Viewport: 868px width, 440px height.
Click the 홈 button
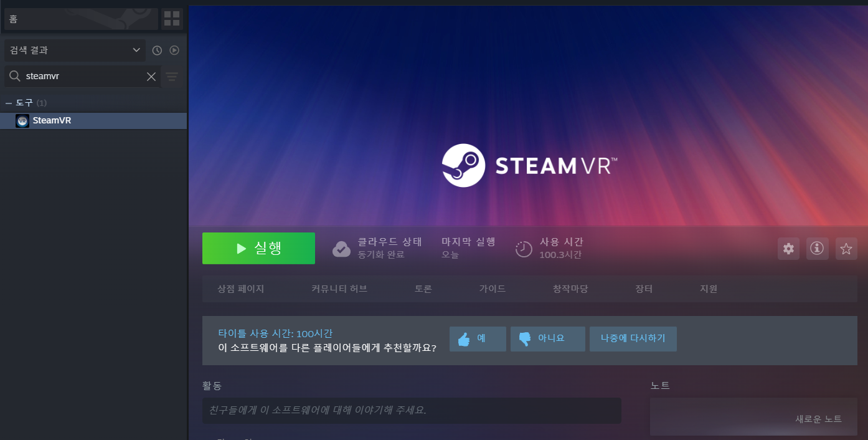click(x=81, y=19)
